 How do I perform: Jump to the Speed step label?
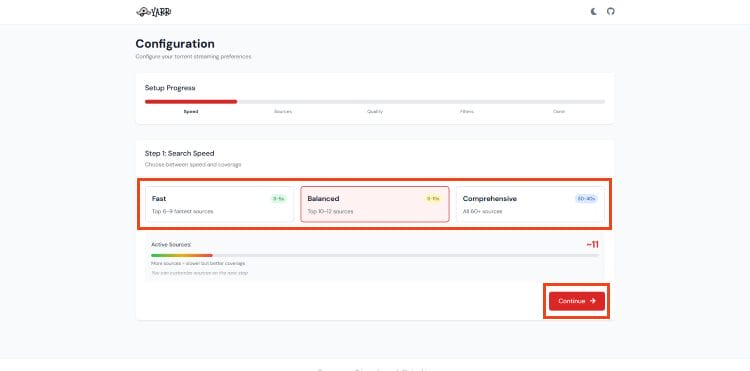[x=191, y=111]
